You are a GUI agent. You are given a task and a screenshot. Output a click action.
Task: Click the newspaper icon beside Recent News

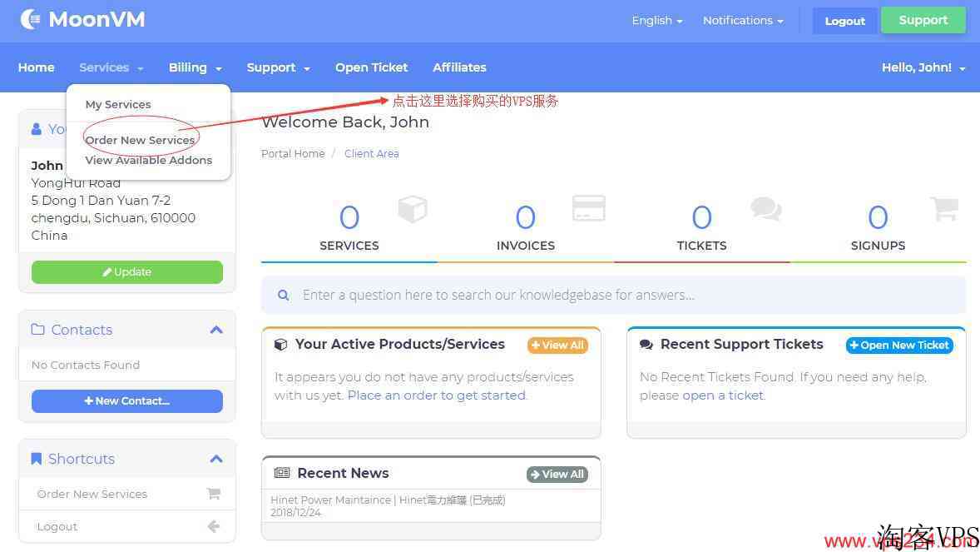coord(282,473)
